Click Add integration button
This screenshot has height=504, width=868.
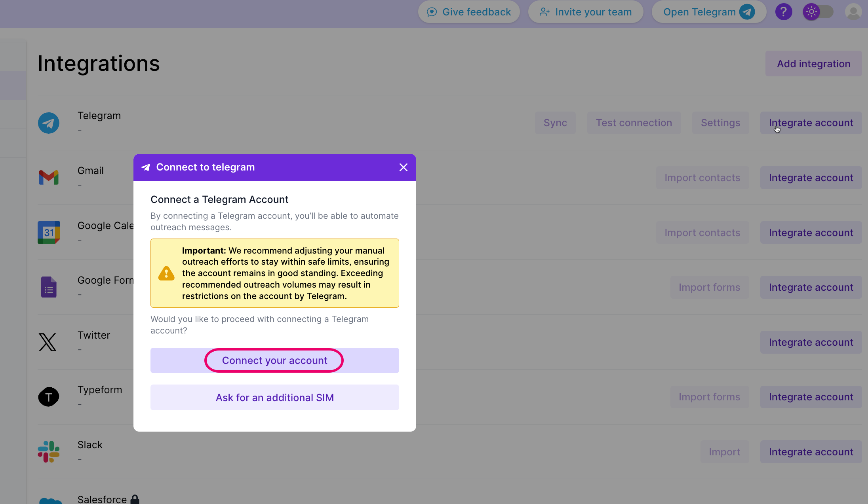[813, 64]
